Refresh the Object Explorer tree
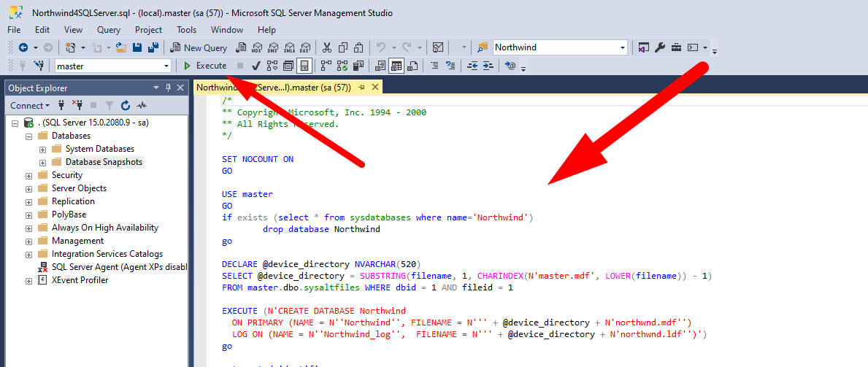Image resolution: width=868 pixels, height=367 pixels. pyautogui.click(x=125, y=105)
